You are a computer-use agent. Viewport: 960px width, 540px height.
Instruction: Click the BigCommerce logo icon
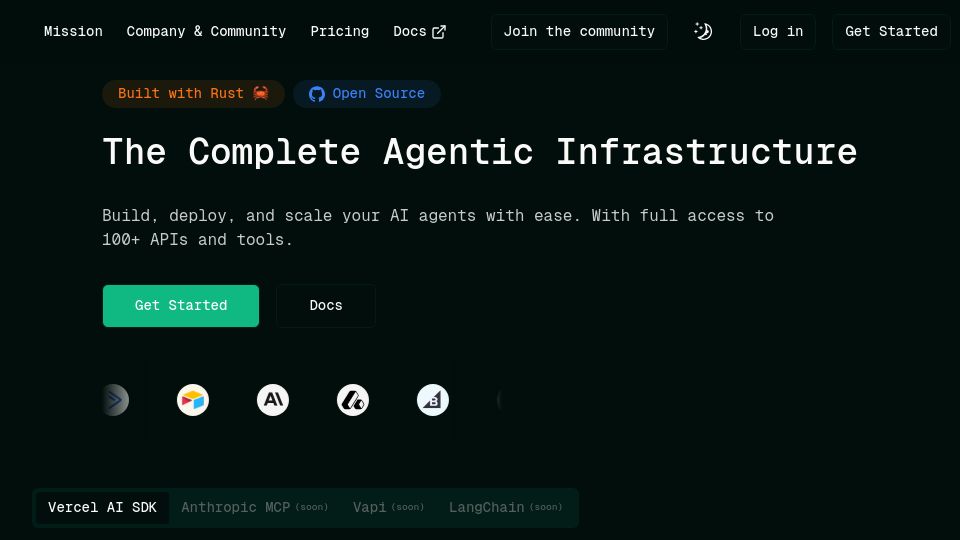(x=433, y=400)
